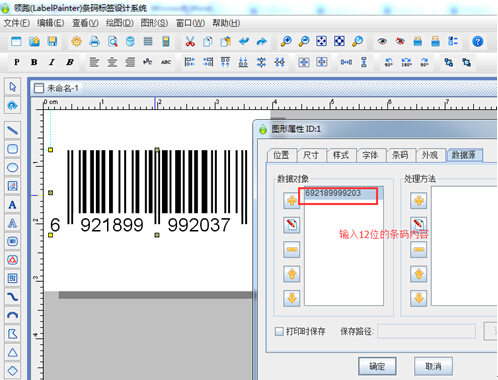Select data entry 692189999203

343,193
